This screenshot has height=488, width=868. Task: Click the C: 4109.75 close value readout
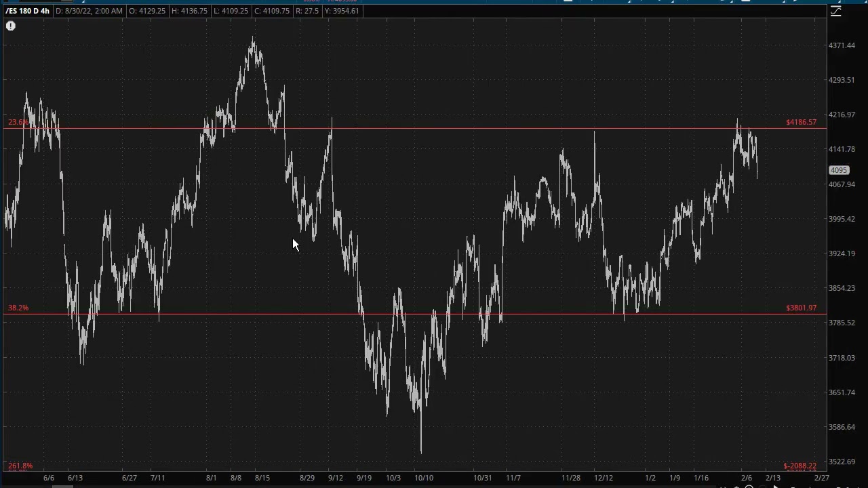pos(272,11)
